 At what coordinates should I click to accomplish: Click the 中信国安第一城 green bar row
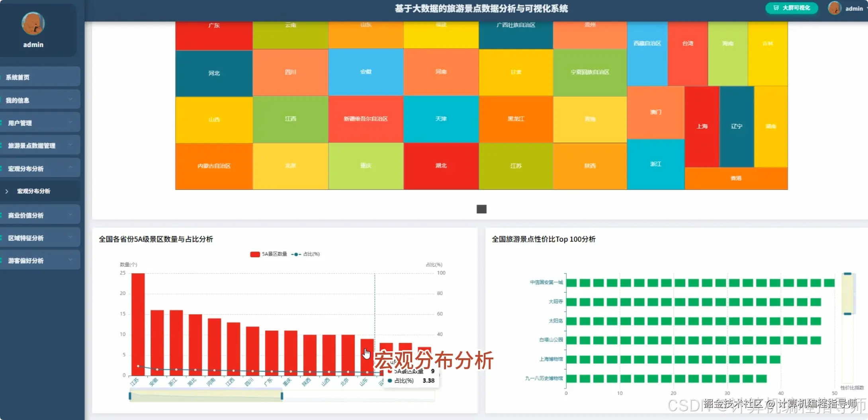pyautogui.click(x=700, y=283)
